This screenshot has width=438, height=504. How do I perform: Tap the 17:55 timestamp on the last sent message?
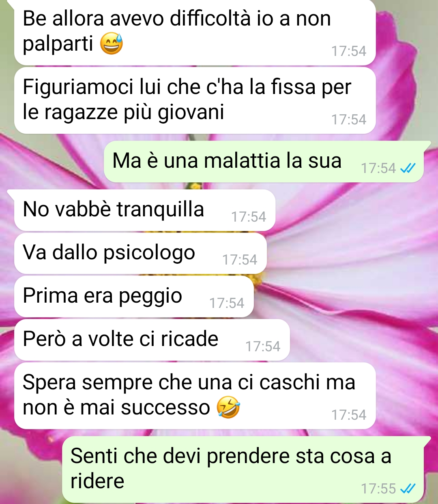[378, 489]
